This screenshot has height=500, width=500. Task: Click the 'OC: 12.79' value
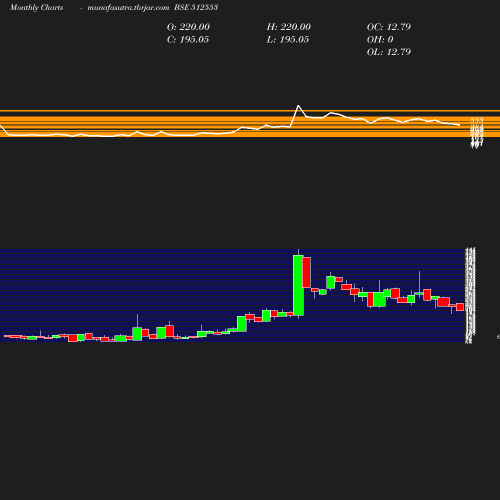point(389,27)
